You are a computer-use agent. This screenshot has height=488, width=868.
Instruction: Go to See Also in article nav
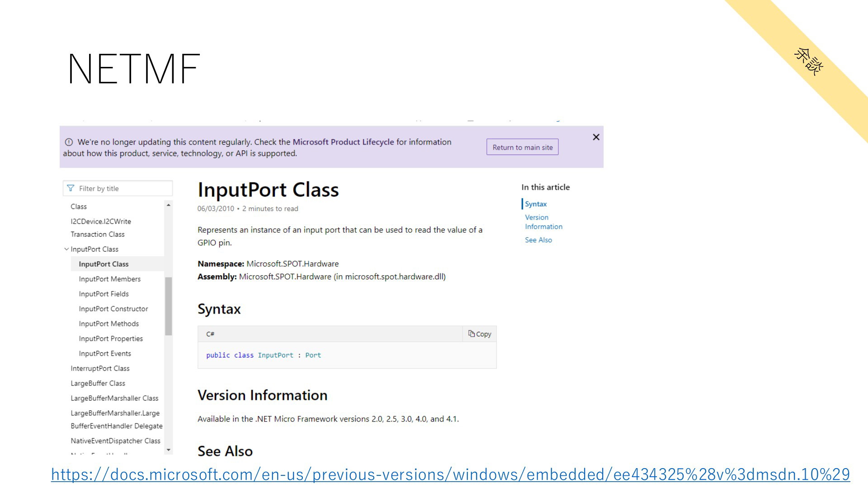(538, 240)
